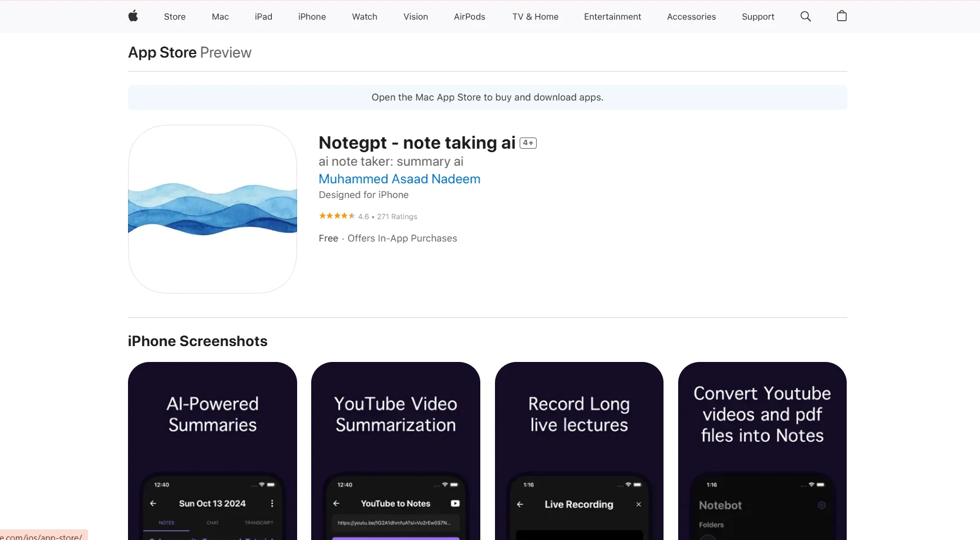
Task: Open the search magnifier icon
Action: pyautogui.click(x=806, y=16)
